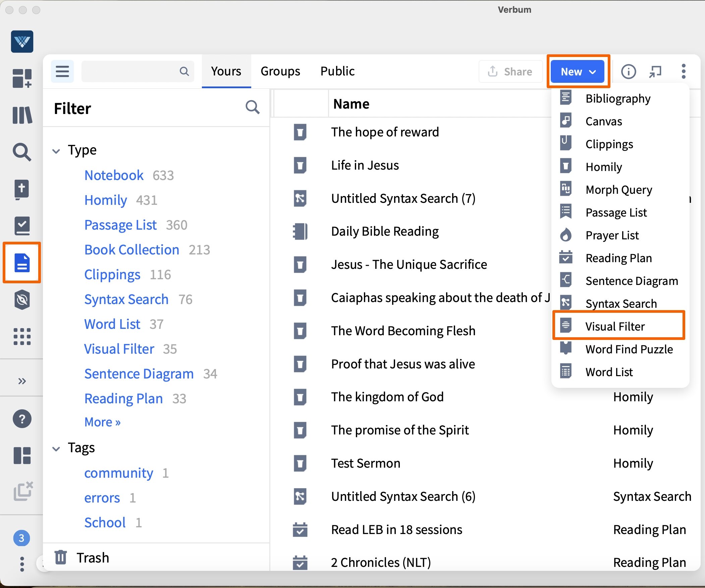Click the notifications badge showing 3
This screenshot has width=705, height=588.
point(21,538)
